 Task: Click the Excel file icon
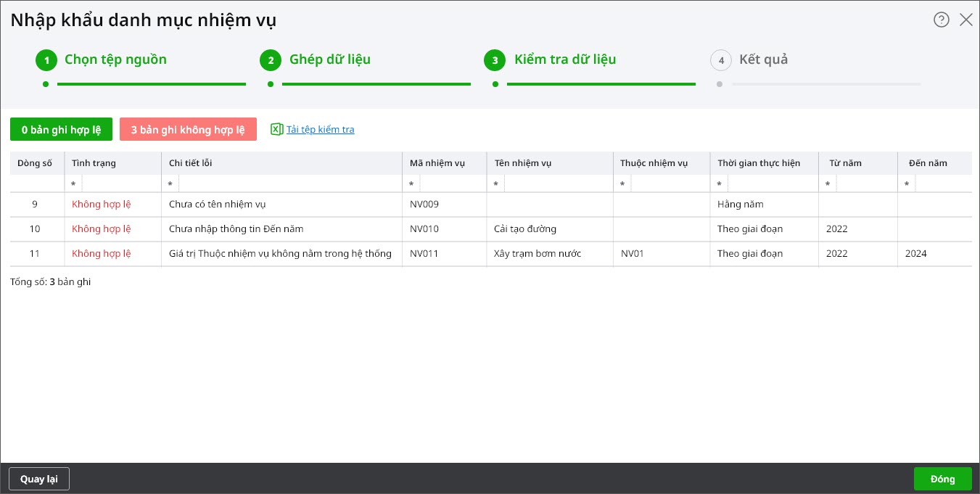pos(276,129)
